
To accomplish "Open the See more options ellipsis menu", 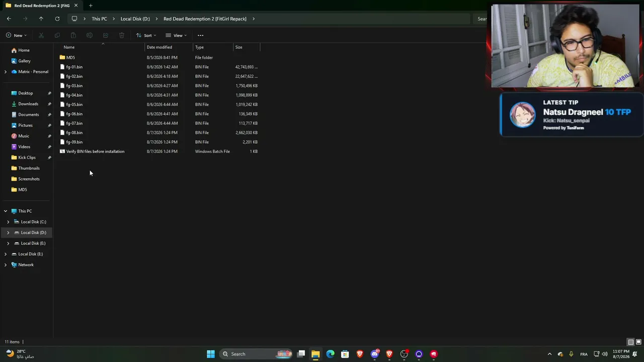I will [x=200, y=35].
